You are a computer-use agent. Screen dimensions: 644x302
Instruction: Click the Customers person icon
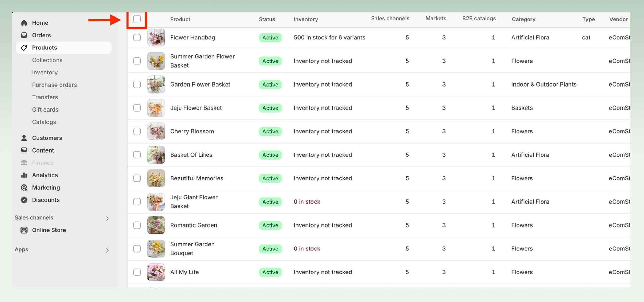24,138
